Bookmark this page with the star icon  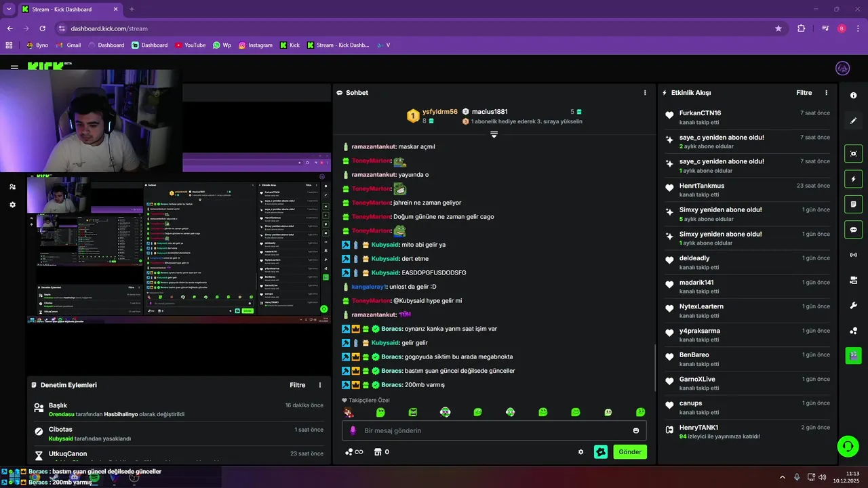point(778,28)
